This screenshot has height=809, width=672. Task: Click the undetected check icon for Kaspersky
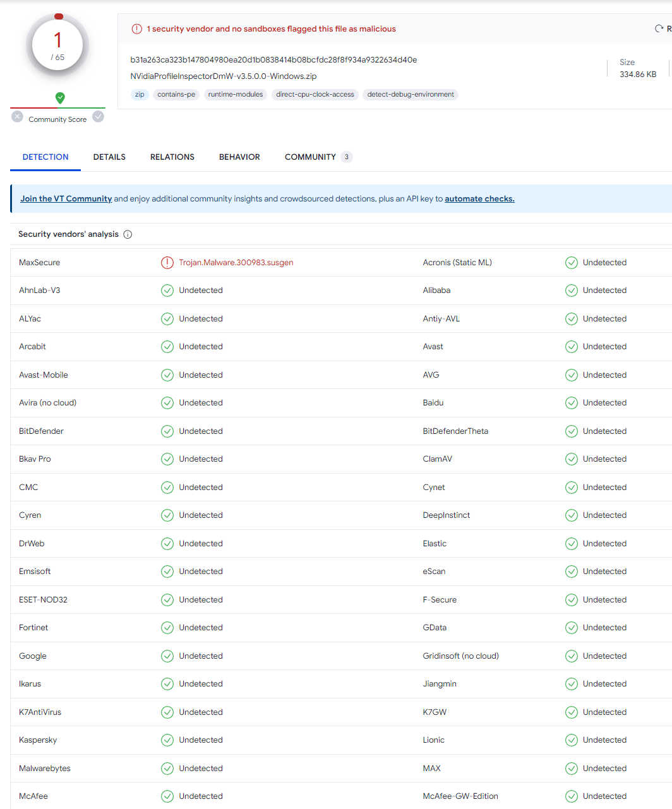(167, 740)
